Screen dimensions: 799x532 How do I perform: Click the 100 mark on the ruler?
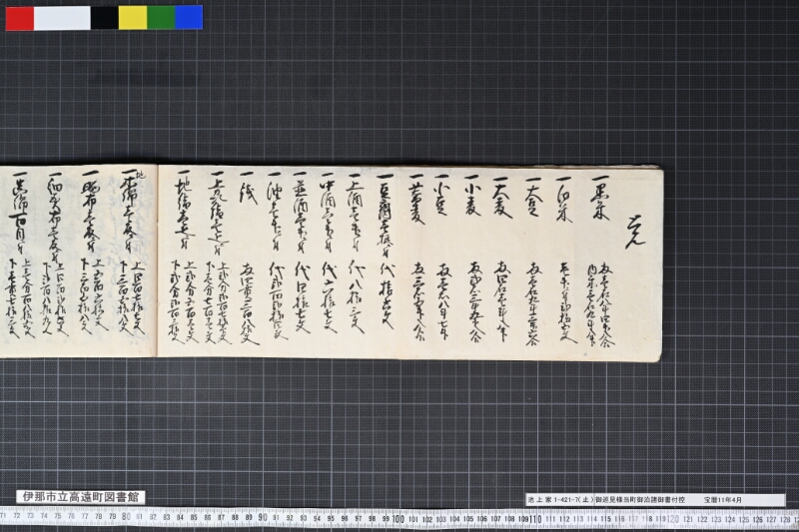pos(398,519)
